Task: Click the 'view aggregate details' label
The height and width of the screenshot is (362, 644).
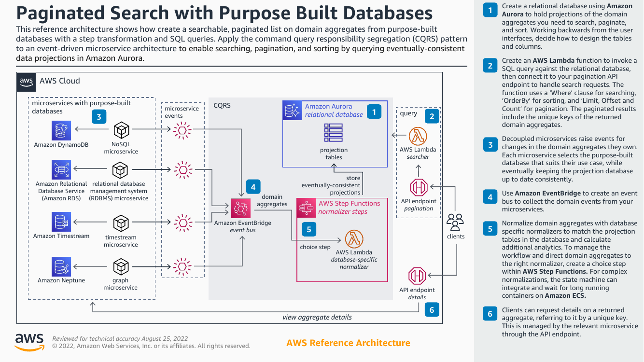Action: pos(317,317)
